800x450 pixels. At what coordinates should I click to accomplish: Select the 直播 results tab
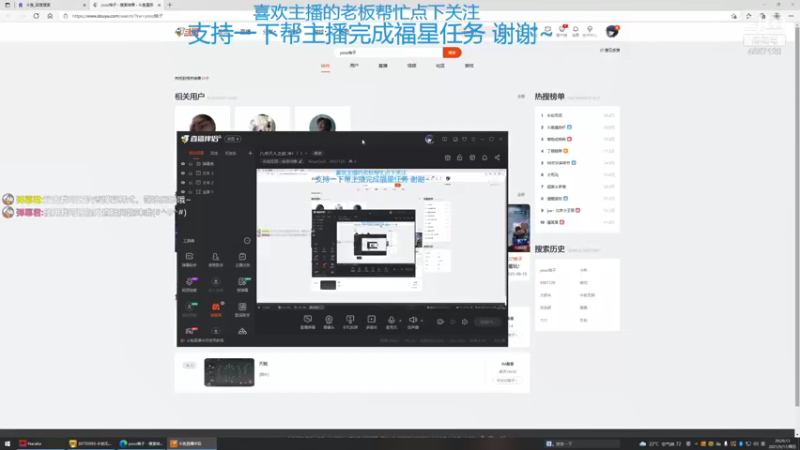[x=383, y=66]
